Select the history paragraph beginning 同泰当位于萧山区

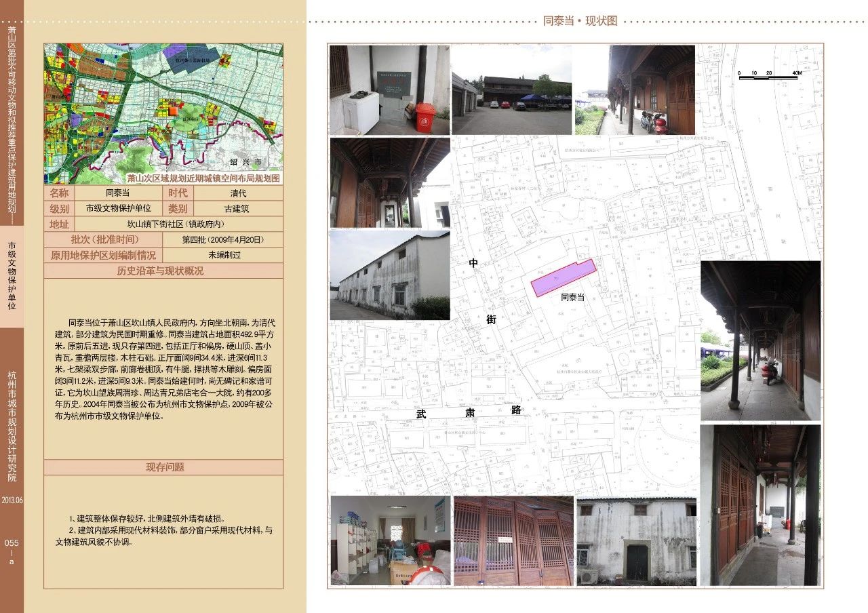(x=164, y=369)
